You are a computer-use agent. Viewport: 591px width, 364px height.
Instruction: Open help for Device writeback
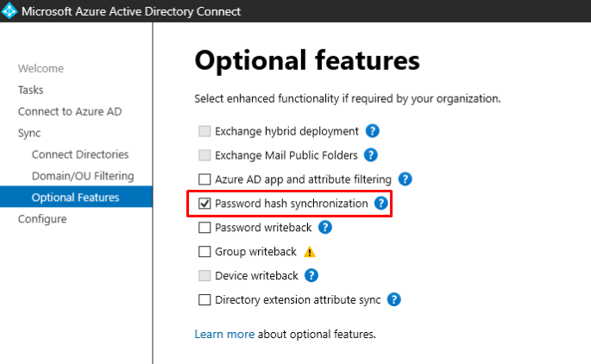[311, 276]
